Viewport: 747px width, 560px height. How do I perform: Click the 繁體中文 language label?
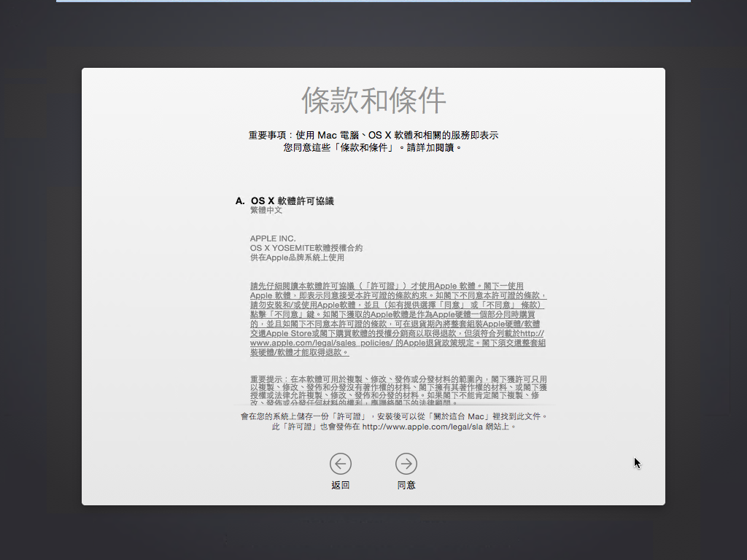click(x=266, y=210)
